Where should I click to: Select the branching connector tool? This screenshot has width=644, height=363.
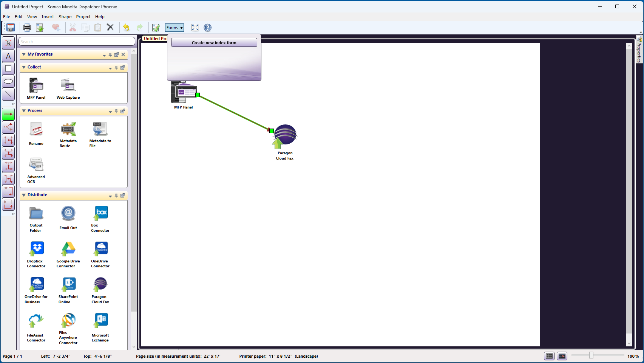8,127
